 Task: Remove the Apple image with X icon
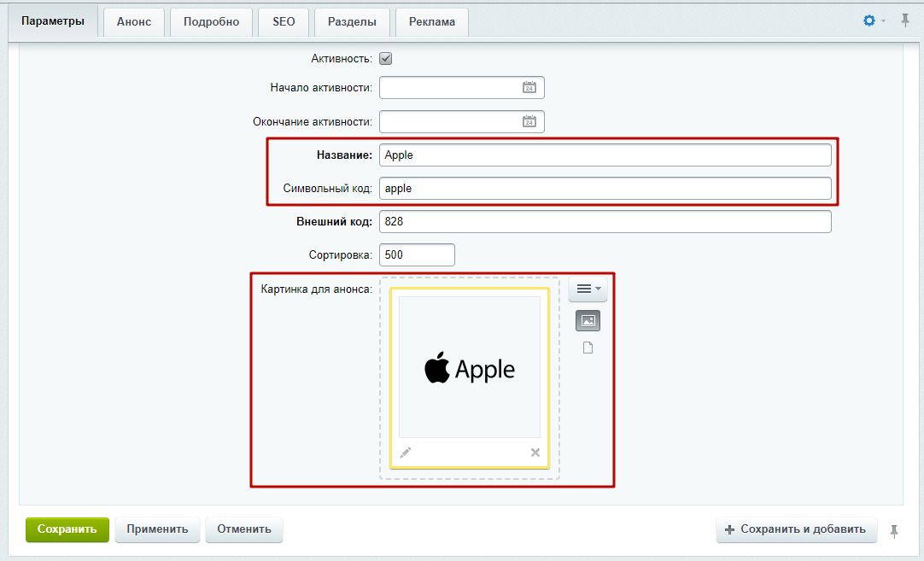tap(535, 453)
